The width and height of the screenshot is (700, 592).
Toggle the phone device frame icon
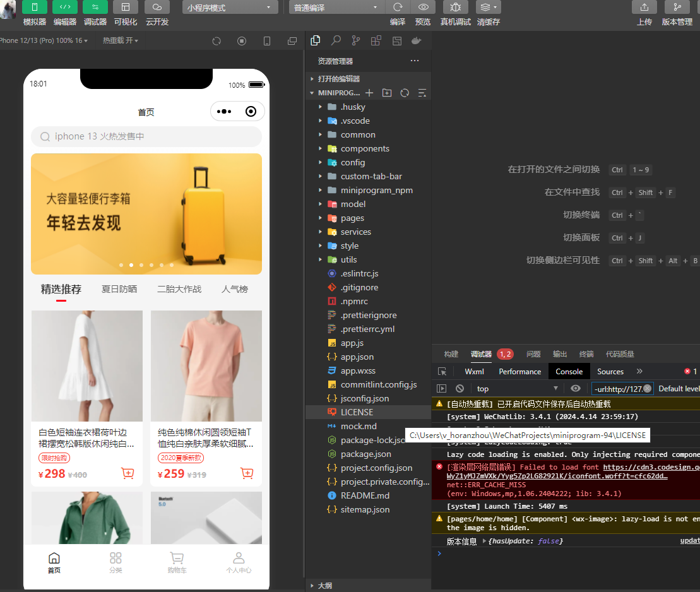pyautogui.click(x=267, y=41)
